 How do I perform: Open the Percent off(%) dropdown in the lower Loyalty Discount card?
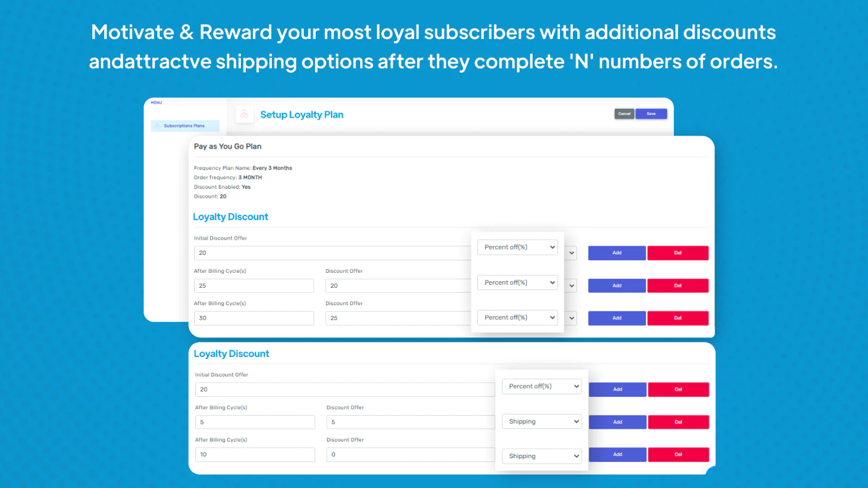(541, 386)
